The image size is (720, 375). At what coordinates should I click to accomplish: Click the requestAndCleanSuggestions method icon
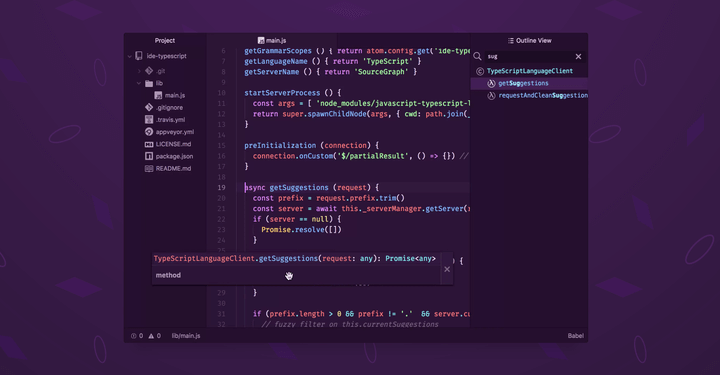coord(491,95)
